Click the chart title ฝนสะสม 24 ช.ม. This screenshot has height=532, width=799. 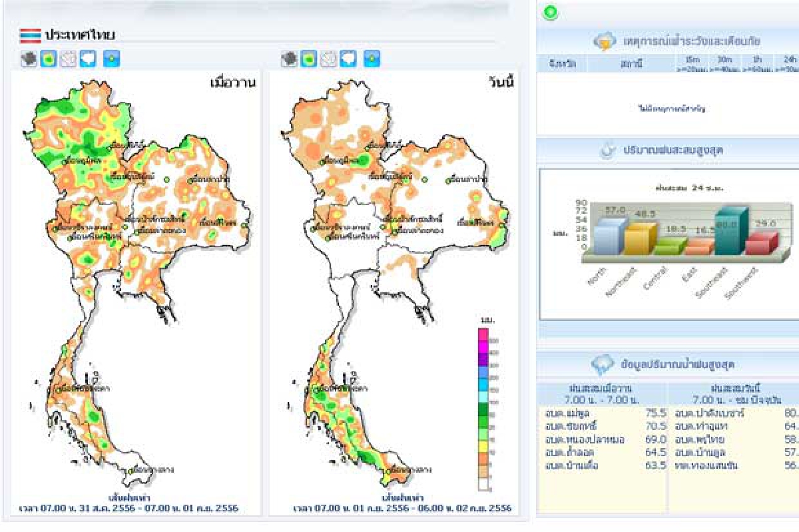click(x=691, y=187)
